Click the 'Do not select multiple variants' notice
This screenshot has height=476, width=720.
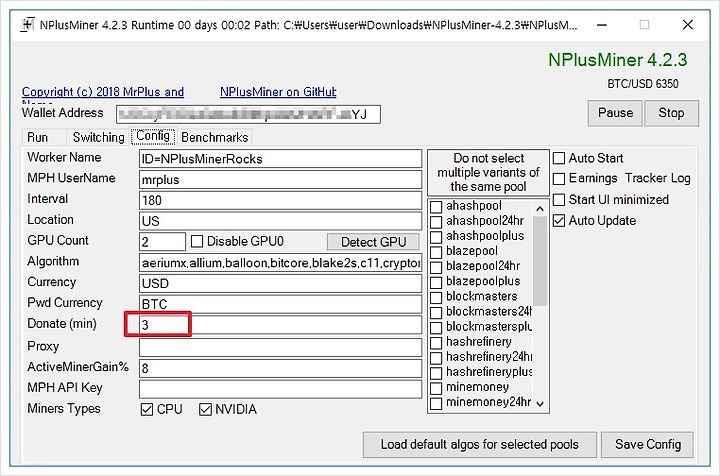[x=488, y=172]
